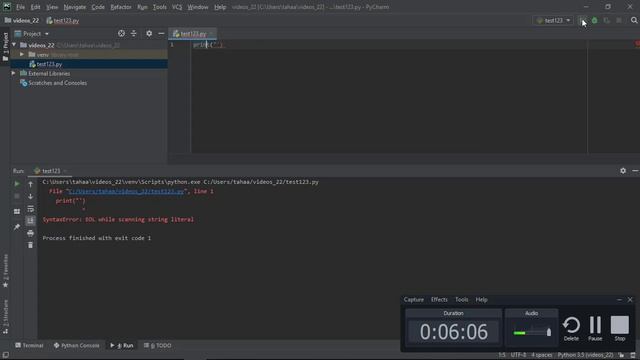Open the Project view dropdown

pos(32,33)
